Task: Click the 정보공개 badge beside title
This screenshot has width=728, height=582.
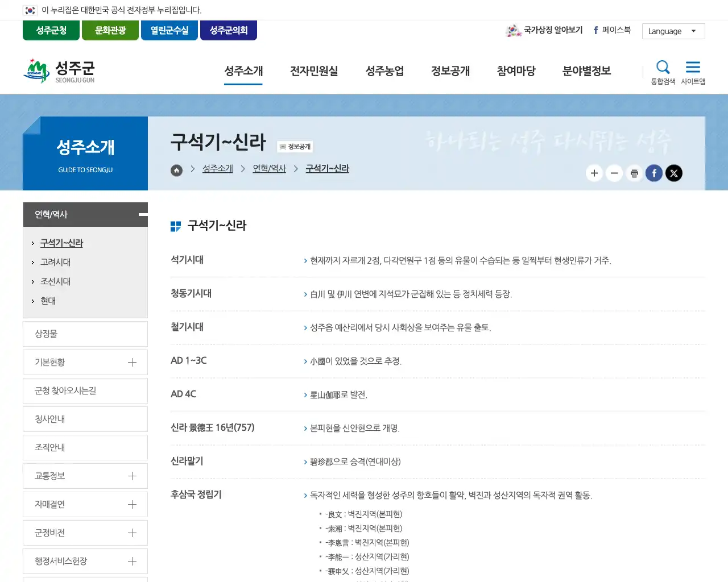Action: 295,147
